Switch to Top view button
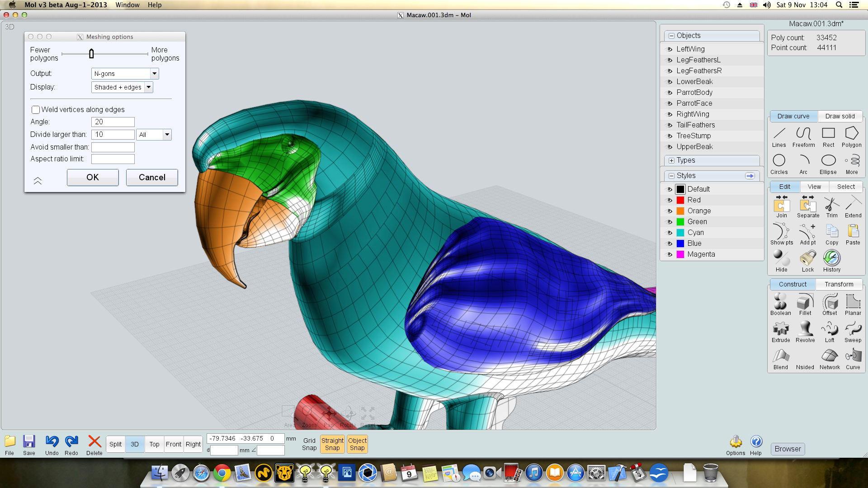 (x=154, y=444)
